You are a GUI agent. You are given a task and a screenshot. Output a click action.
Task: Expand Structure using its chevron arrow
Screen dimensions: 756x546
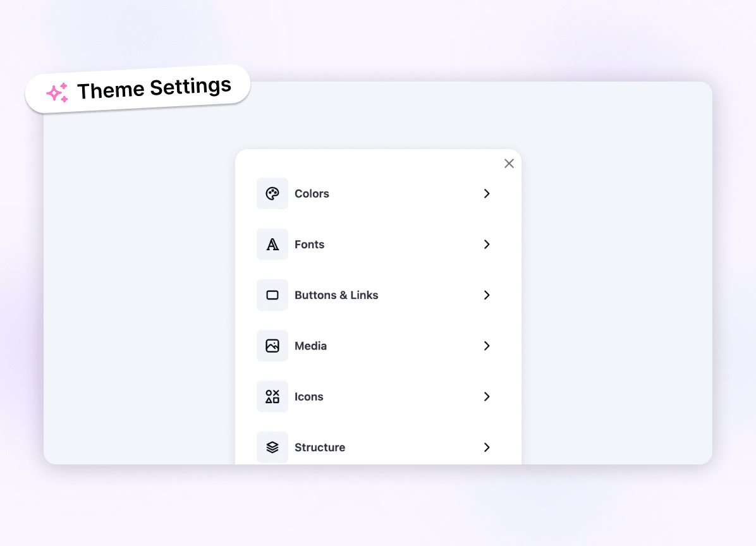coord(487,447)
